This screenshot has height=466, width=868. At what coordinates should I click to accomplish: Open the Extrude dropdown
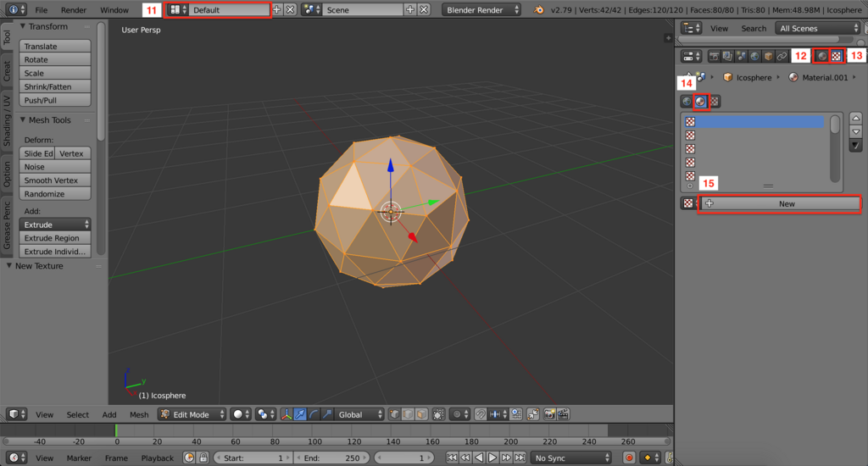coord(55,225)
